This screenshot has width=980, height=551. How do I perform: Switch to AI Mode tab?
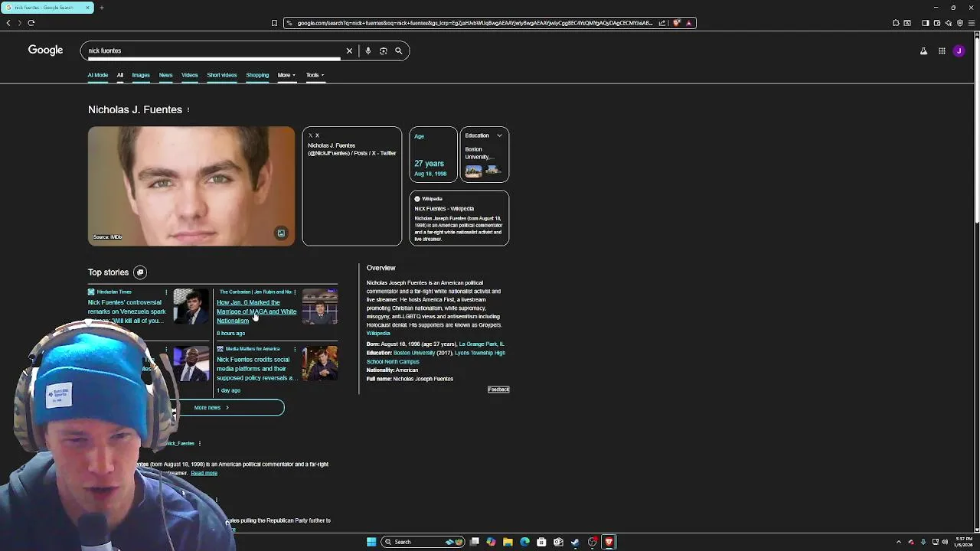(98, 75)
